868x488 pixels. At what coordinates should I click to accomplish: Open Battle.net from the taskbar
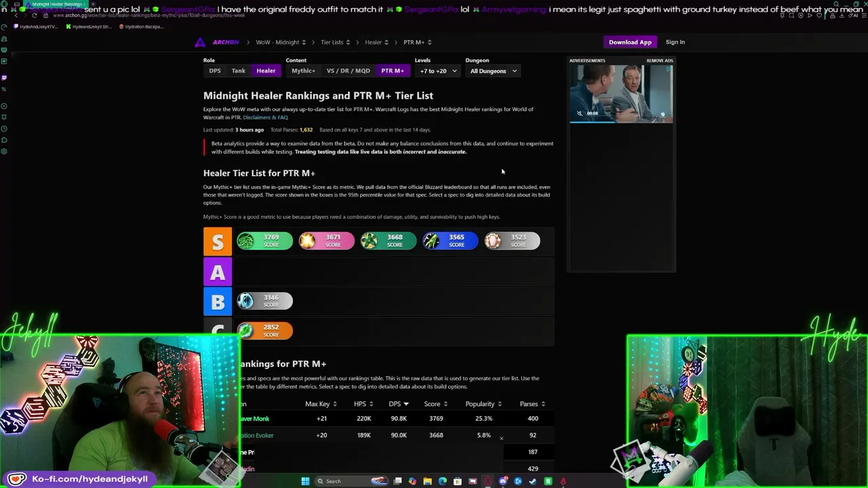518,481
